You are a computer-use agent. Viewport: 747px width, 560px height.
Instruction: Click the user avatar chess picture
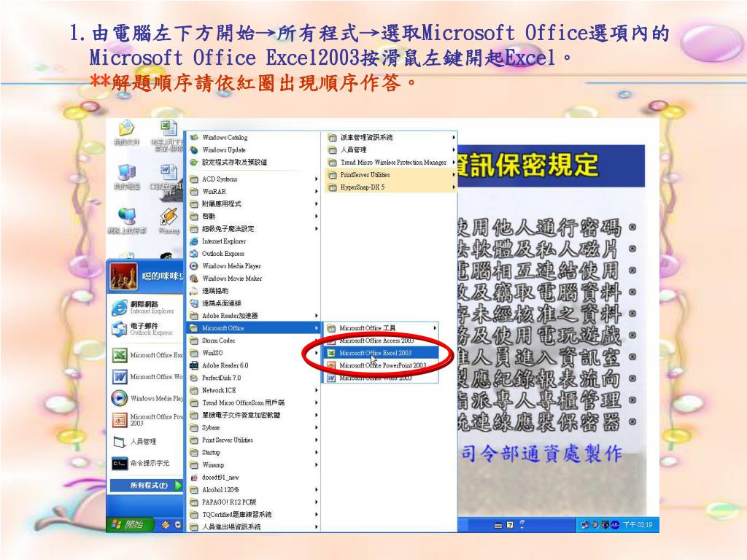coord(124,276)
